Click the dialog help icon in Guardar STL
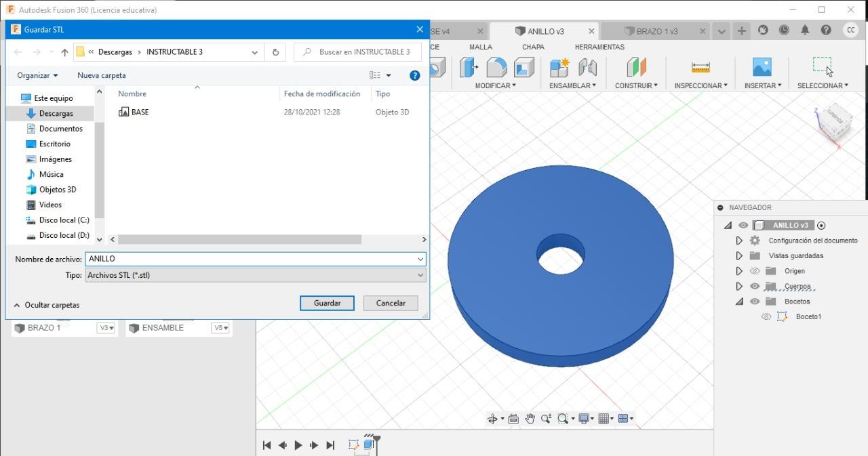The height and width of the screenshot is (456, 868). pos(415,75)
